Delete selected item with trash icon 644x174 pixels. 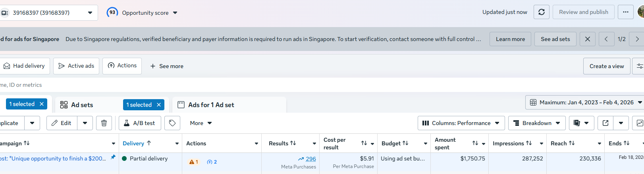click(104, 123)
